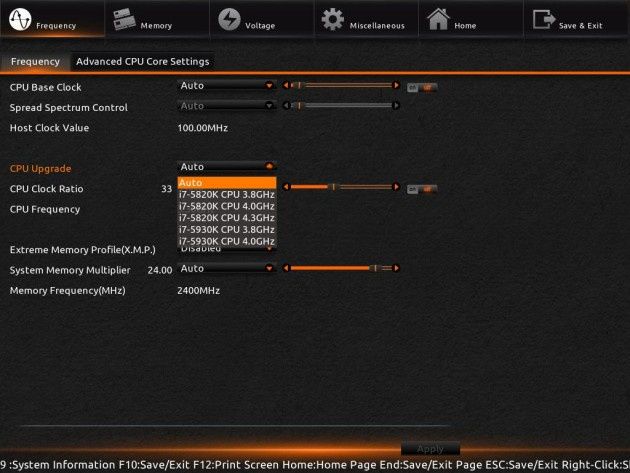This screenshot has width=630, height=473.
Task: Click the System Memory Multiplier label
Action: (x=70, y=270)
